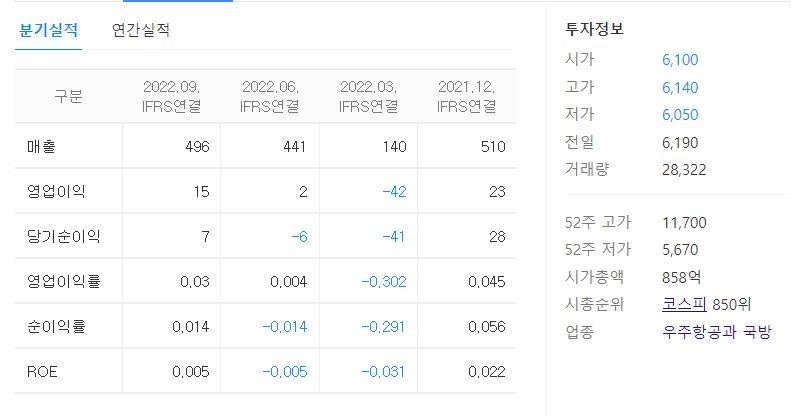Click the 영업이익률 value 0.03
Viewport: 803px width, 416px height.
coord(195,282)
